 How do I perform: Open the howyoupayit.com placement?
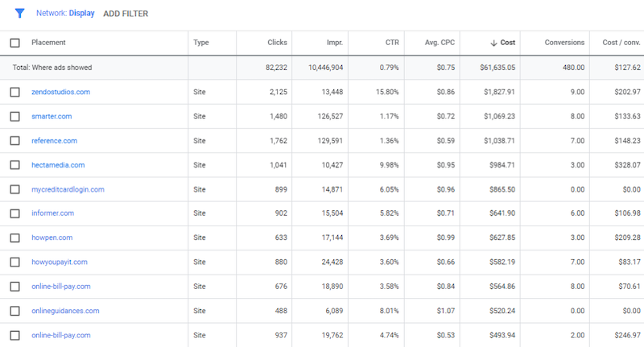tap(59, 262)
